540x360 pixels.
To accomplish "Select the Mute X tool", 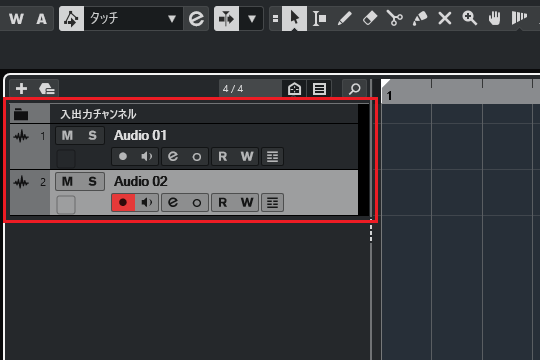I will 445,18.
